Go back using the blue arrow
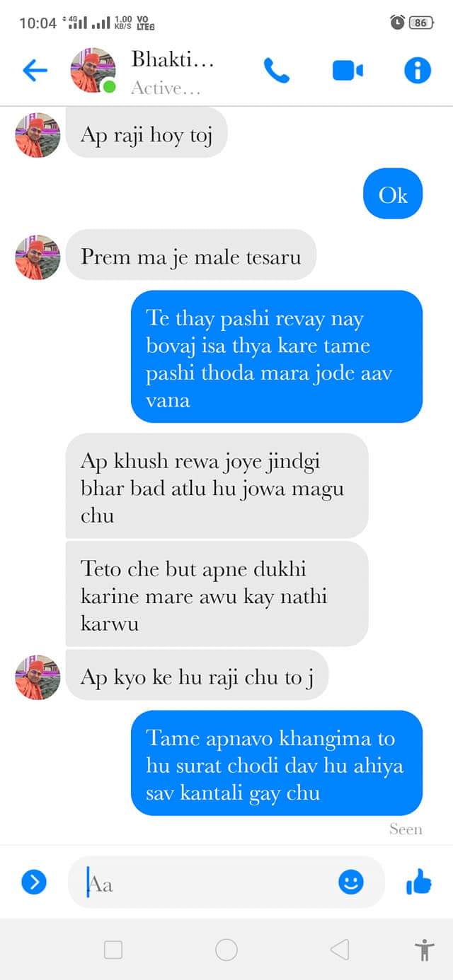This screenshot has height=980, width=453. 35,70
